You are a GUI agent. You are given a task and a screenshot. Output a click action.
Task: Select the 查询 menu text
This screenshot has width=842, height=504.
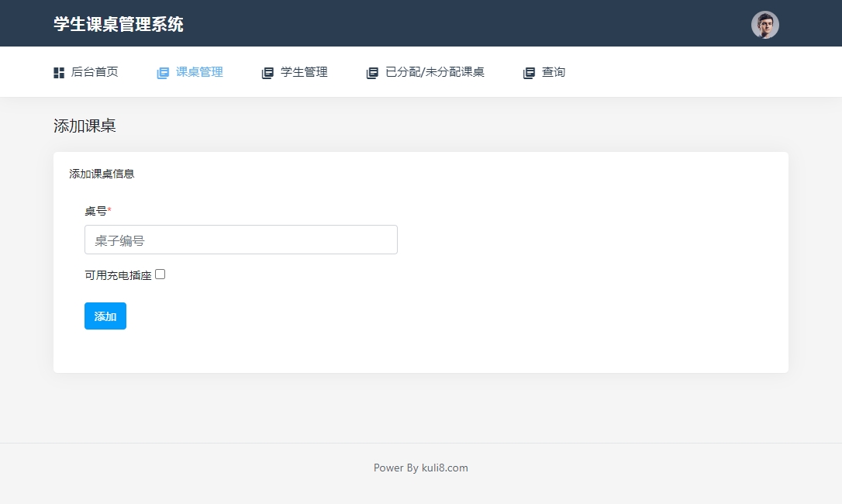tap(554, 72)
